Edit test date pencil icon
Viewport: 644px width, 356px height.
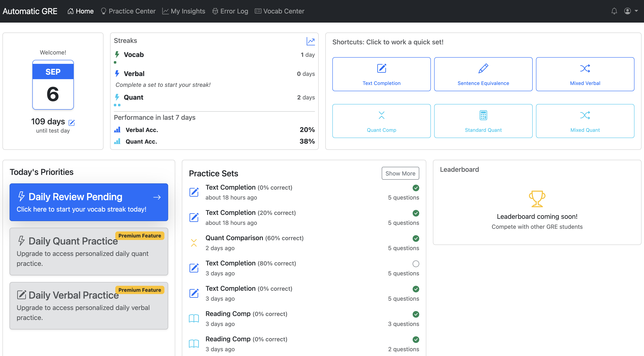pyautogui.click(x=72, y=122)
